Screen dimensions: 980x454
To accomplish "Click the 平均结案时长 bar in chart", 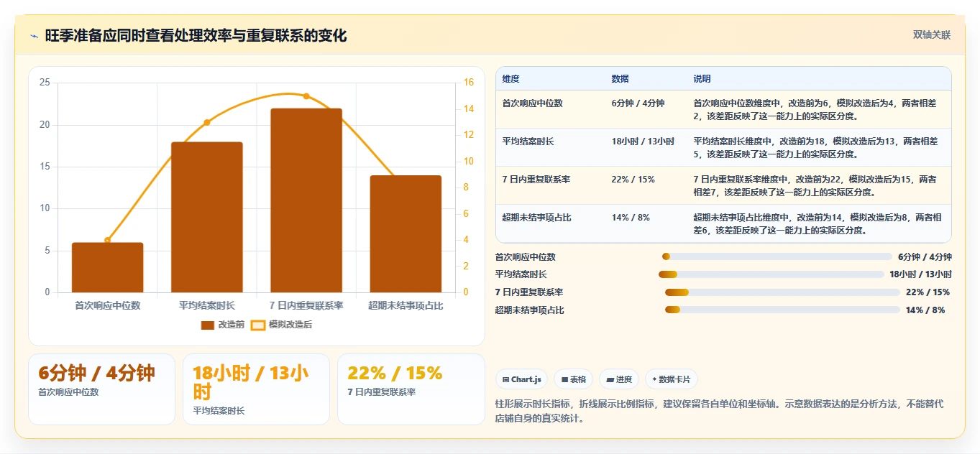I will [x=207, y=217].
